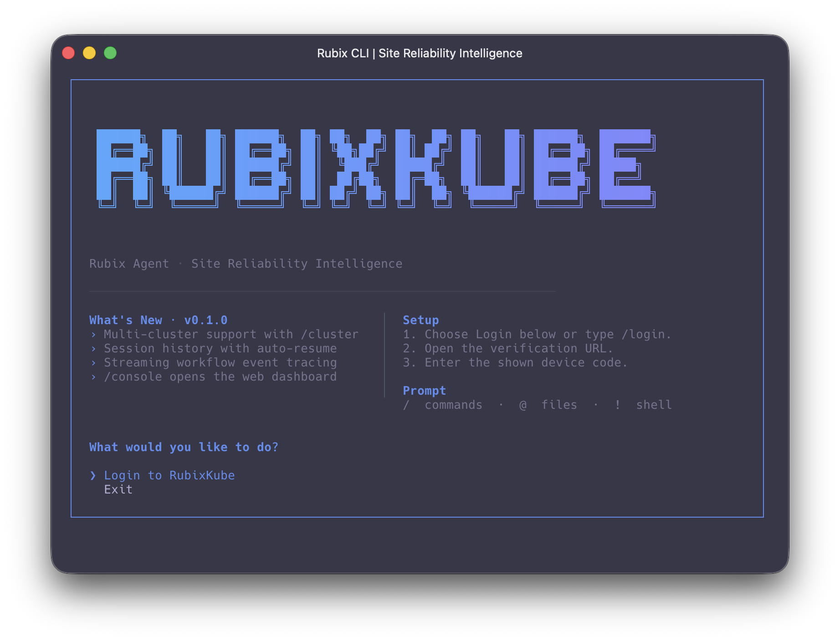Viewport: 840px width, 641px height.
Task: Select the Exit option
Action: tap(118, 489)
